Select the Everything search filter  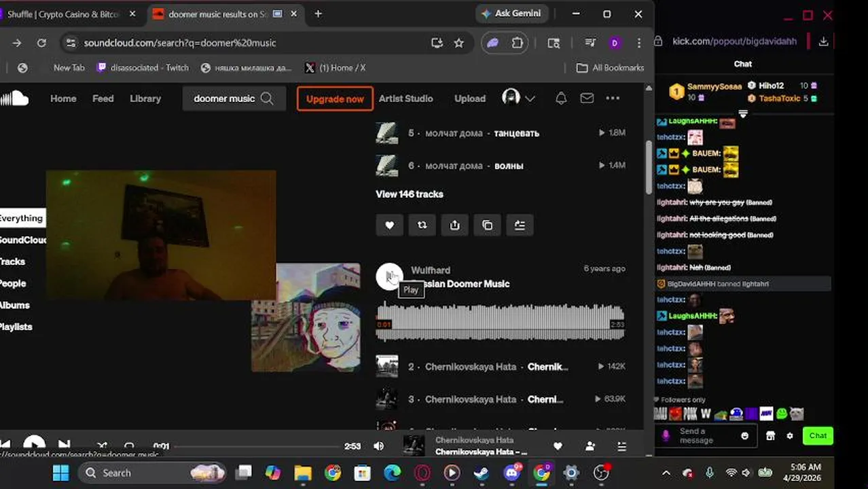click(22, 218)
